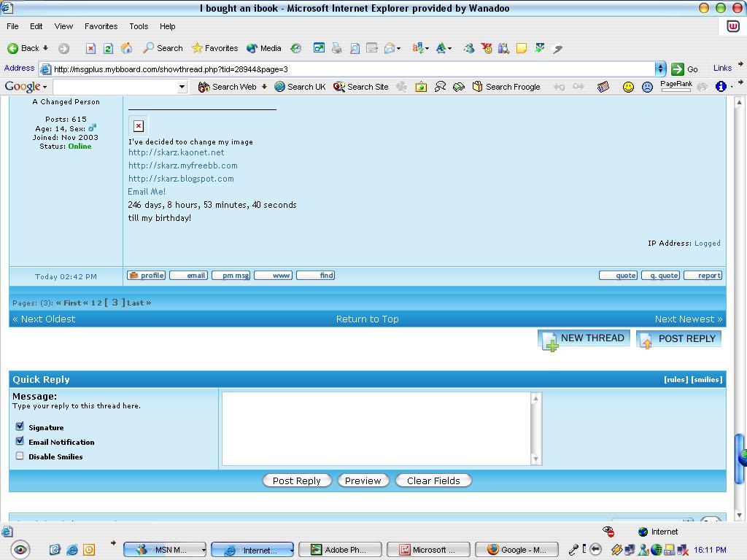Click inside the Quick Reply message box
Screen dimensions: 747x560
tap(376, 428)
